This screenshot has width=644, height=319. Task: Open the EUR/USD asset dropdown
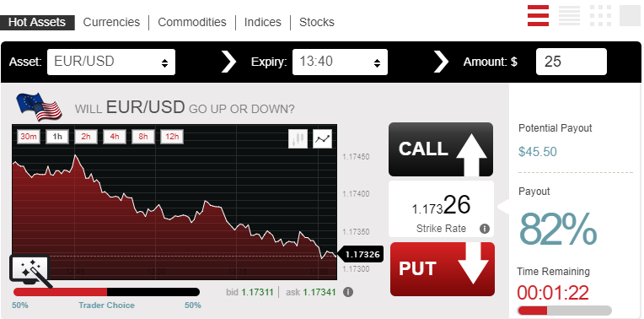(111, 62)
